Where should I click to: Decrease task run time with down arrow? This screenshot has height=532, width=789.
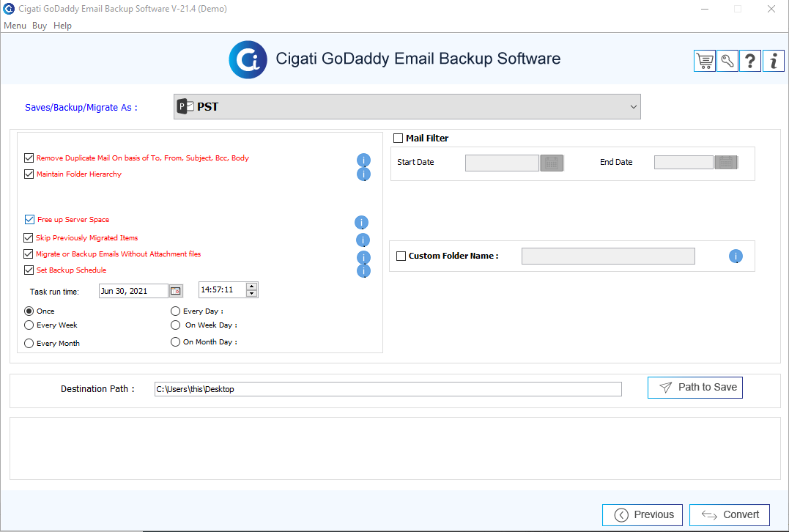[x=251, y=293]
